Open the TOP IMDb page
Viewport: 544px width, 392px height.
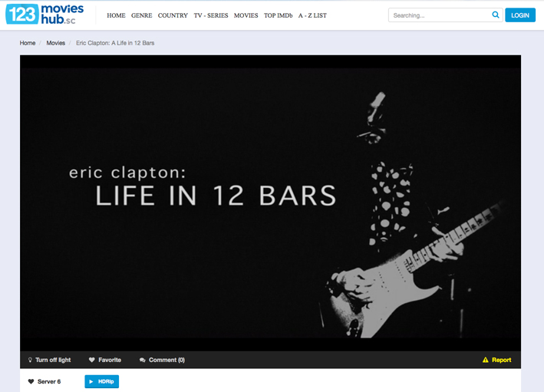(278, 15)
